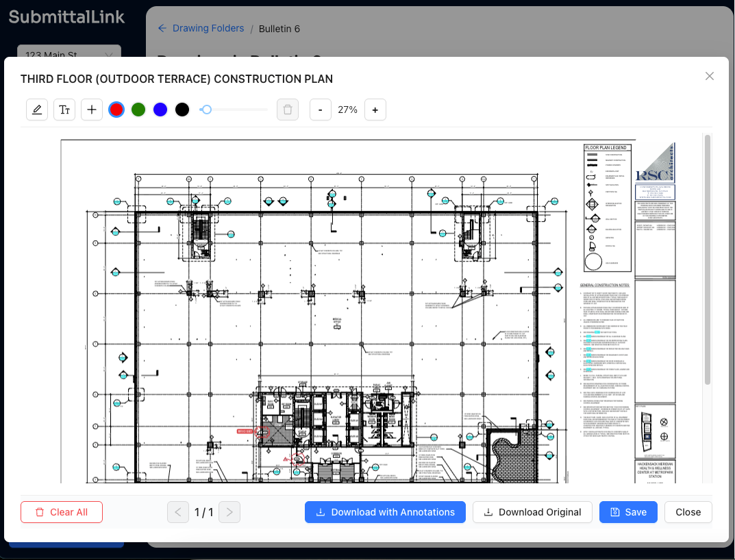This screenshot has width=735, height=560.
Task: Click the back arrow next to Drawing Folders
Action: [x=161, y=28]
